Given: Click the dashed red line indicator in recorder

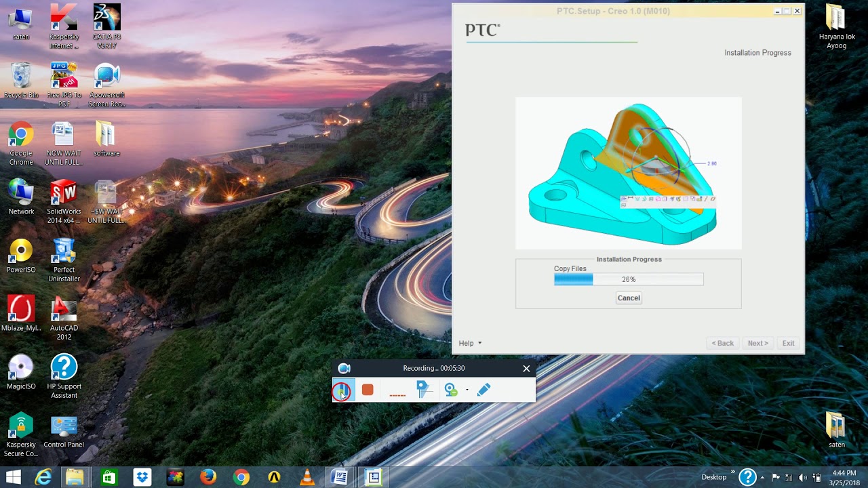Looking at the screenshot, I should 397,394.
